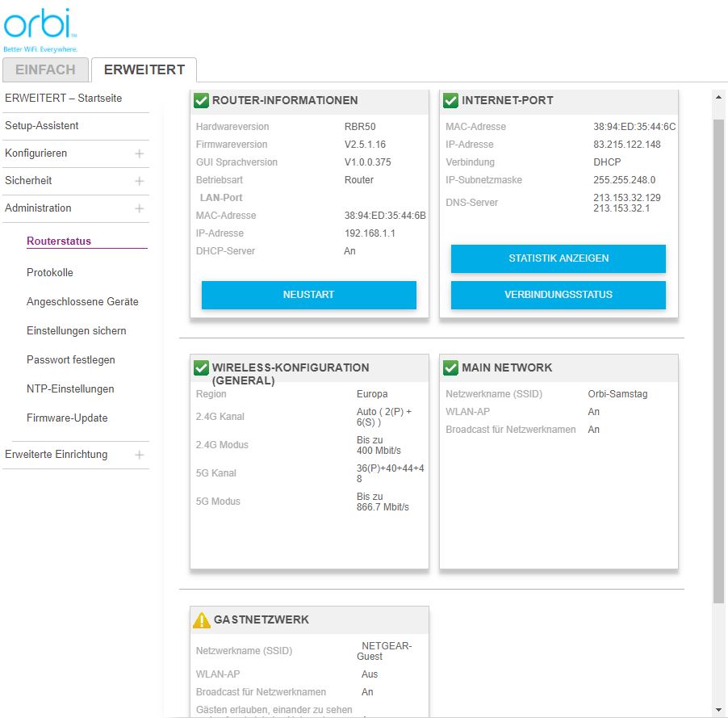Open Firmware-Update in the sidebar
This screenshot has height=718, width=728.
[67, 418]
